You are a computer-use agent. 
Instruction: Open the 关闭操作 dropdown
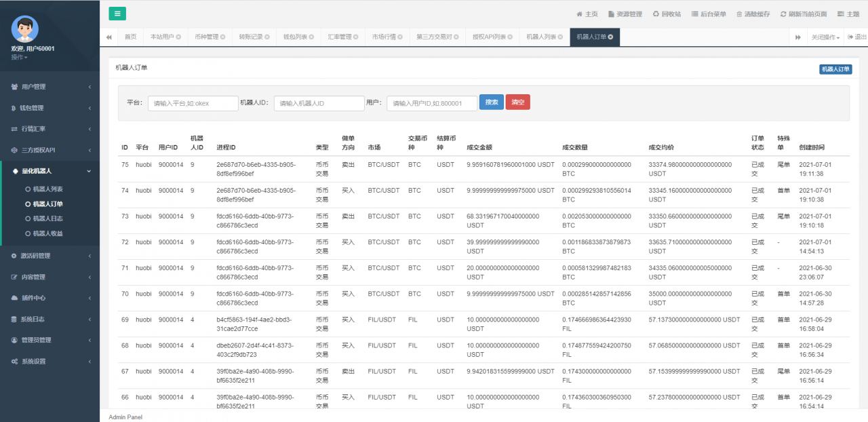[825, 37]
